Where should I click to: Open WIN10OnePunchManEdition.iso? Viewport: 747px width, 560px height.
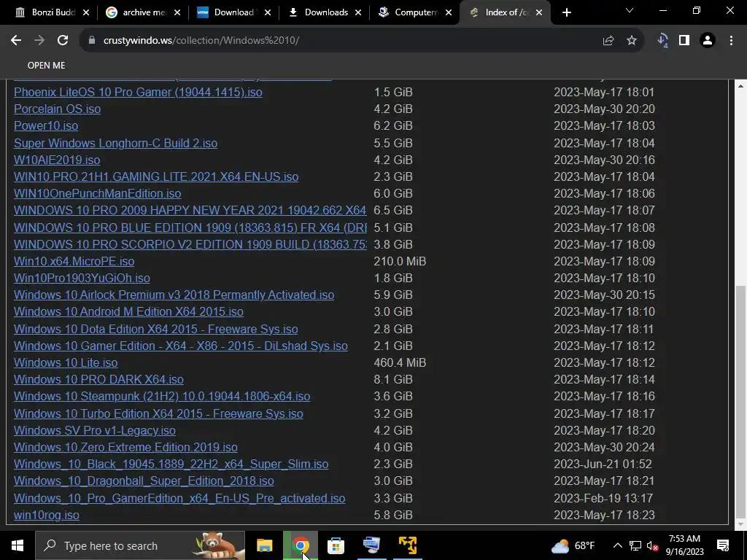pos(98,193)
